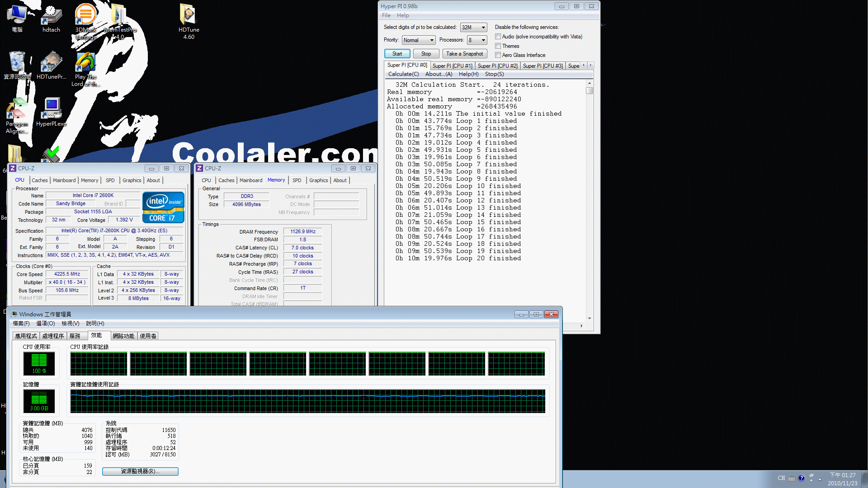Open the Mainboard tab in the CPU-Z window showing processor info
868x488 pixels.
(64, 180)
